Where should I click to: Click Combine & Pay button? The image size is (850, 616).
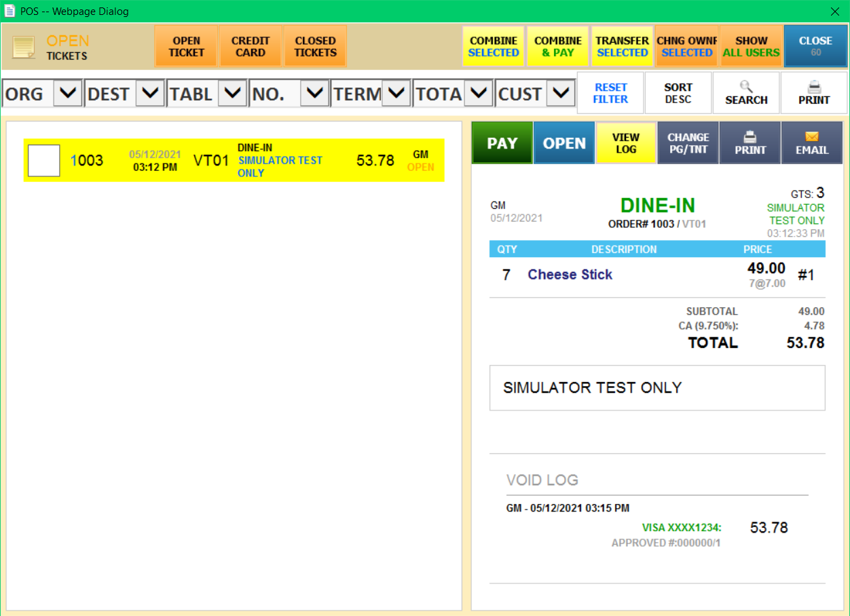point(557,46)
